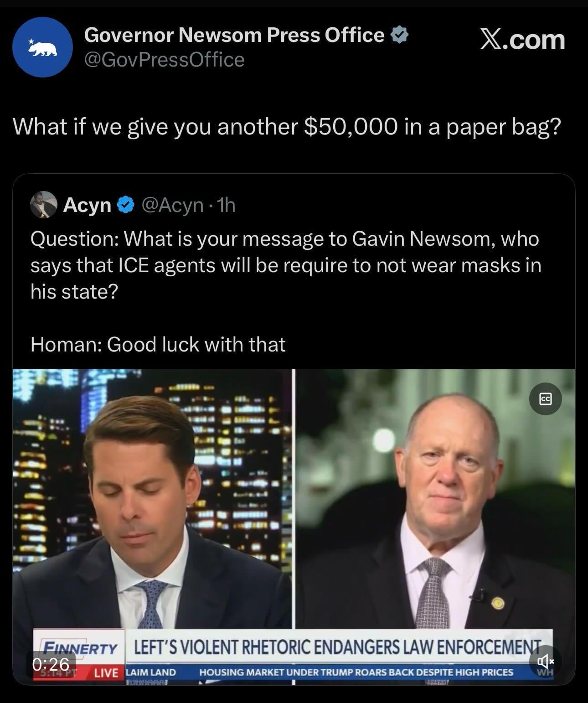Screen dimensions: 588x703
Task: Open the Governor Newsom Press Office avatar
Action: point(42,47)
